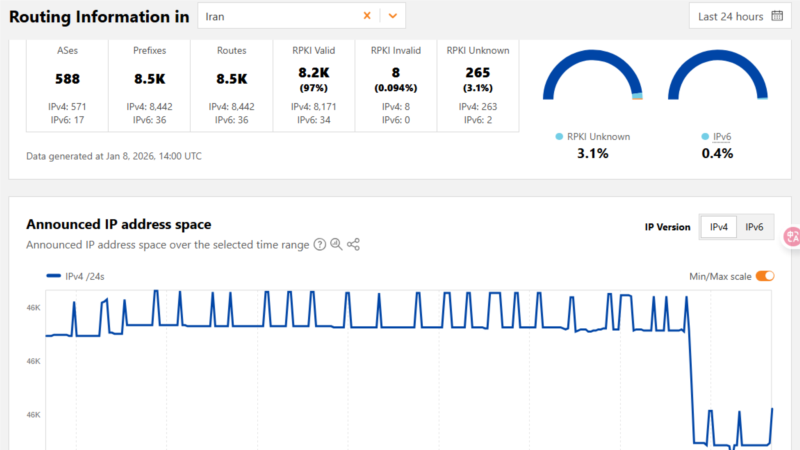This screenshot has width=800, height=450.
Task: Click the Iran country input field
Action: (278, 16)
